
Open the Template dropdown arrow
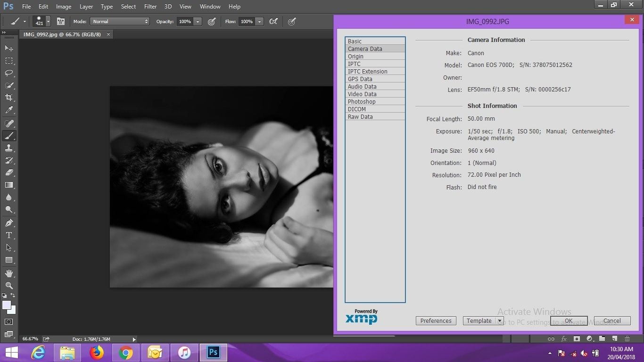click(x=499, y=321)
